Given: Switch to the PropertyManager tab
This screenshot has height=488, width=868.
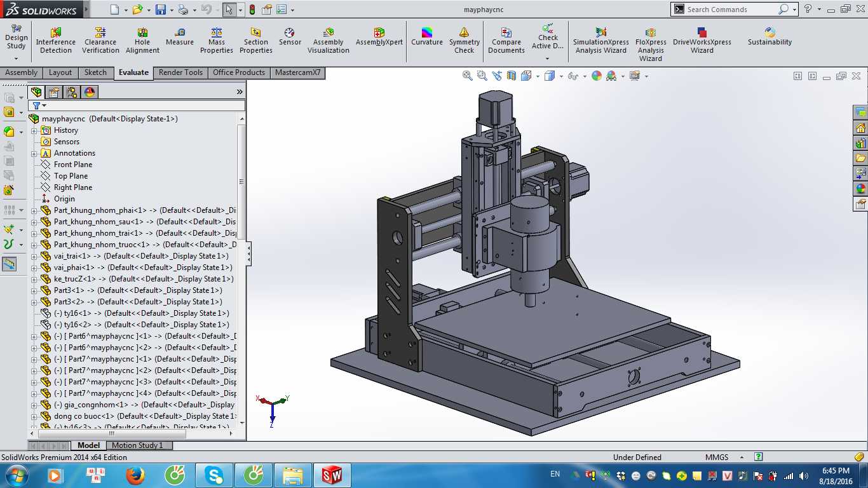Looking at the screenshot, I should 54,91.
